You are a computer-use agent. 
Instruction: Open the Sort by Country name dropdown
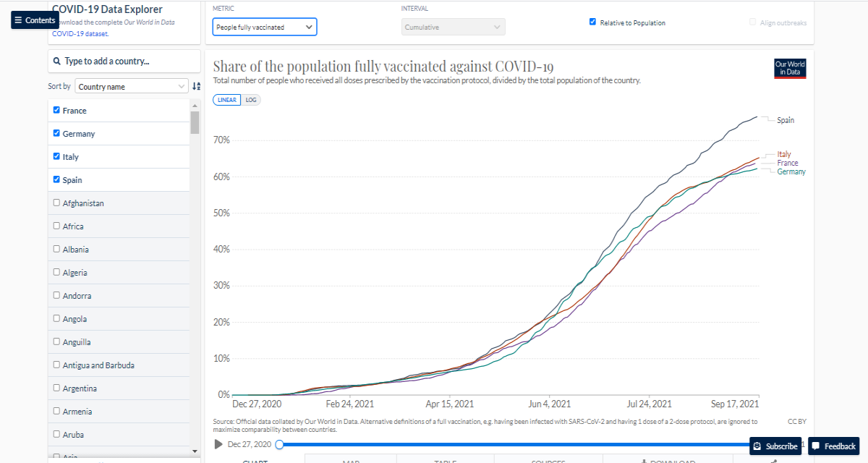(x=132, y=86)
